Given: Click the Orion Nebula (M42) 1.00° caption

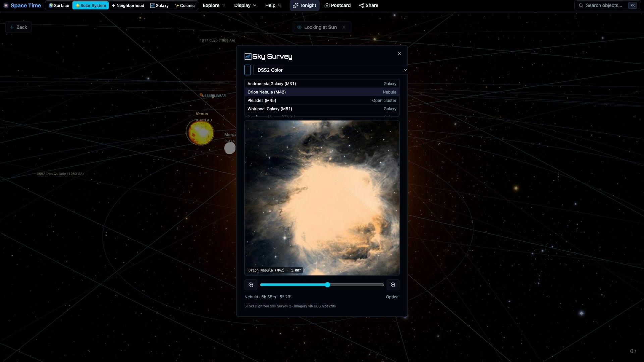Looking at the screenshot, I should (x=275, y=270).
